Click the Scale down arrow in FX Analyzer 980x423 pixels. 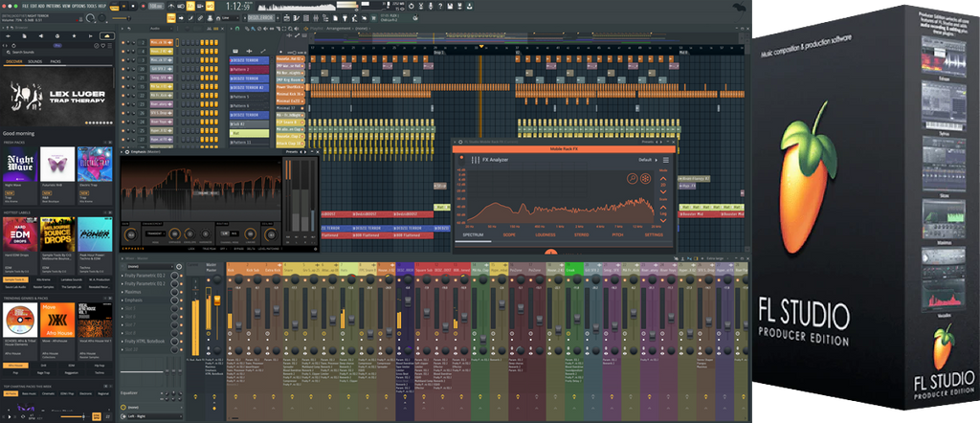point(664,218)
